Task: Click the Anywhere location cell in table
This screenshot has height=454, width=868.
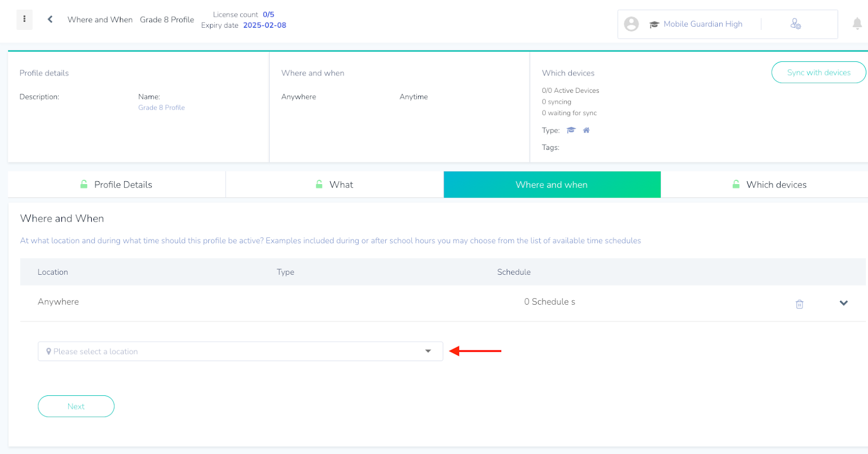Action: (58, 301)
